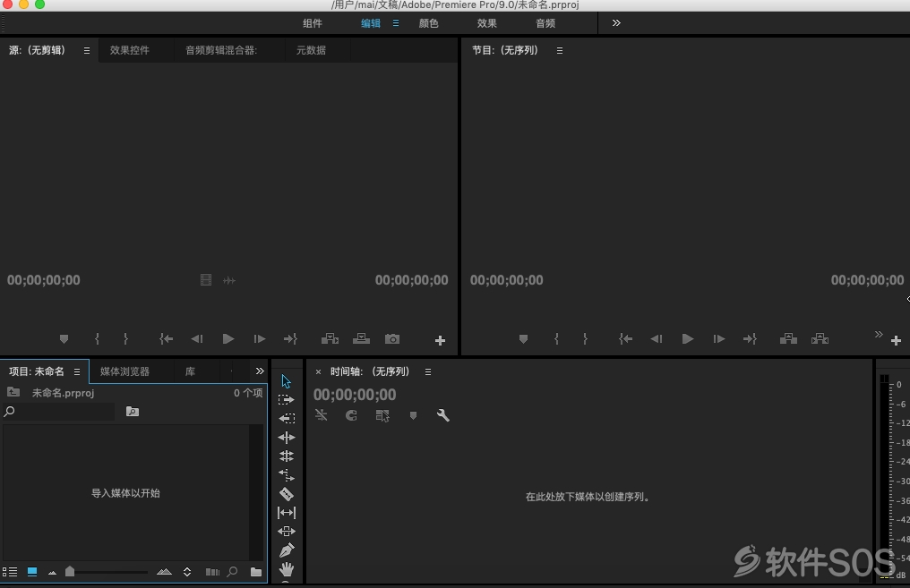Open the Source panel menu

tap(87, 50)
